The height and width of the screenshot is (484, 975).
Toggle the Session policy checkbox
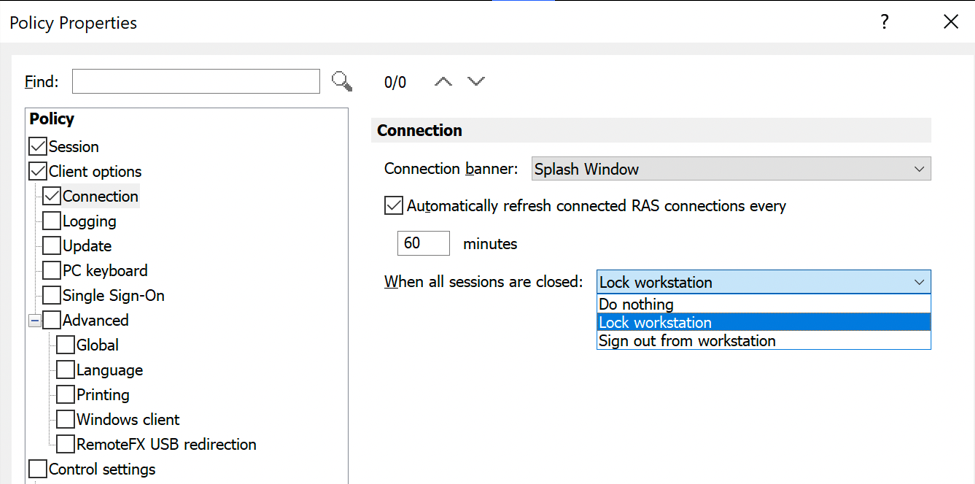click(38, 147)
